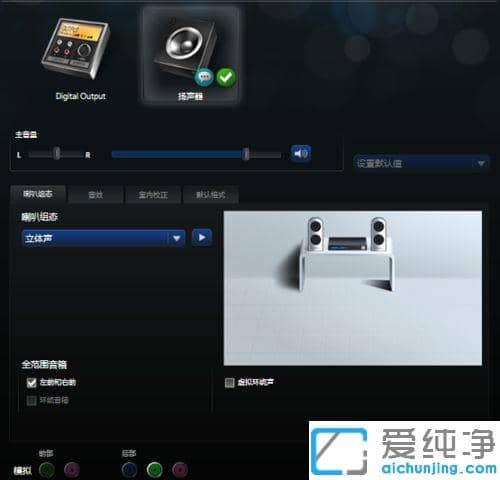Screen dimensions: 500x480
Task: Open the 立体声 speaker configuration dropdown
Action: [x=103, y=238]
